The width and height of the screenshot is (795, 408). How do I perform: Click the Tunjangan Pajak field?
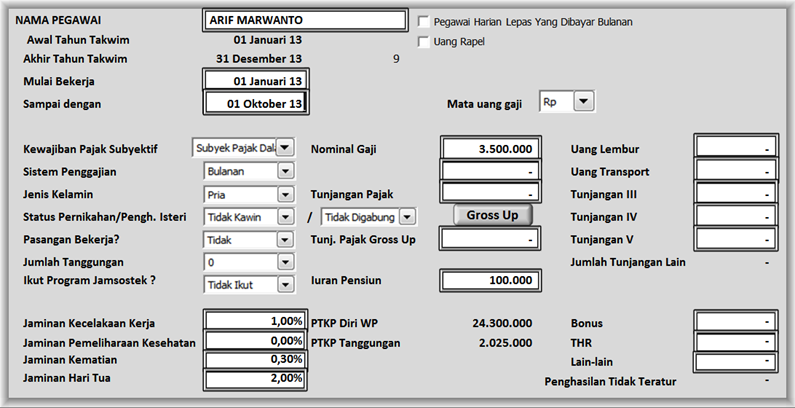coord(490,193)
